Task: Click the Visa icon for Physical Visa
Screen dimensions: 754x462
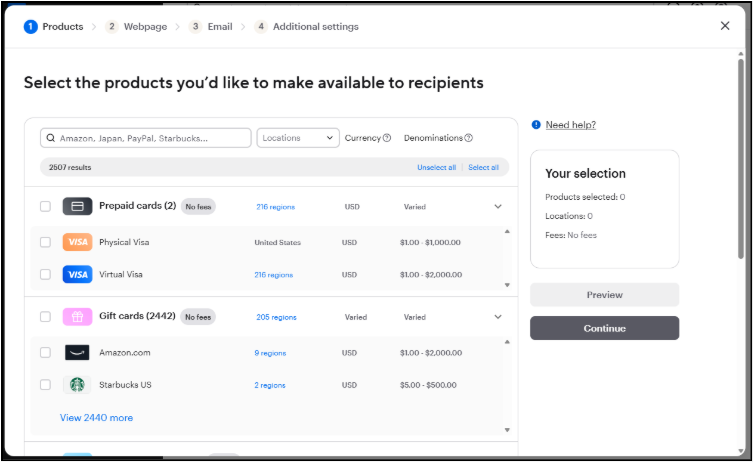Action: (77, 242)
